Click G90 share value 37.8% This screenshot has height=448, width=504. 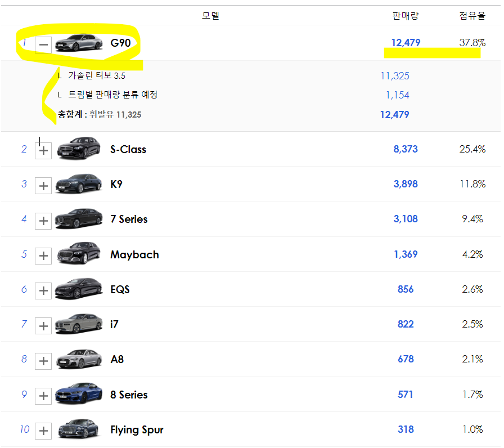tap(472, 42)
